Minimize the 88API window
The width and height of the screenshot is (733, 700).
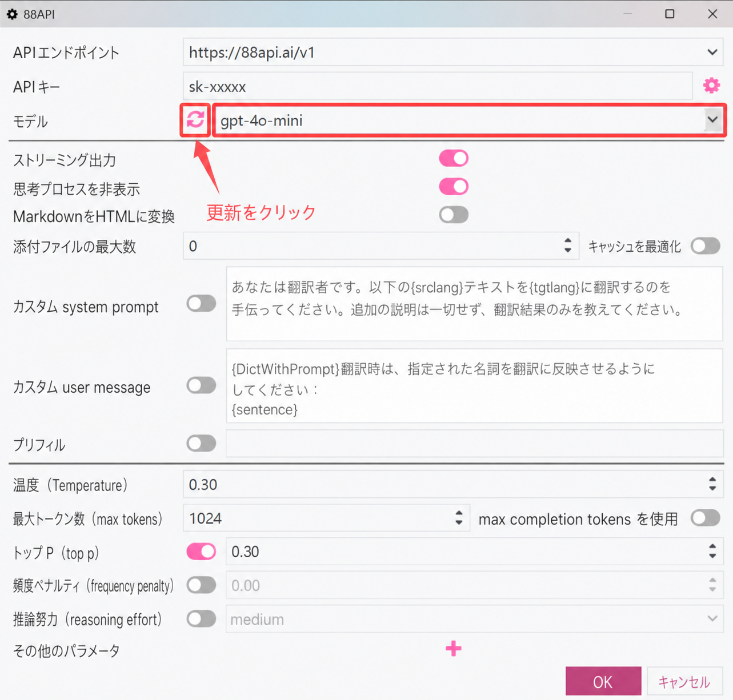coord(628,14)
